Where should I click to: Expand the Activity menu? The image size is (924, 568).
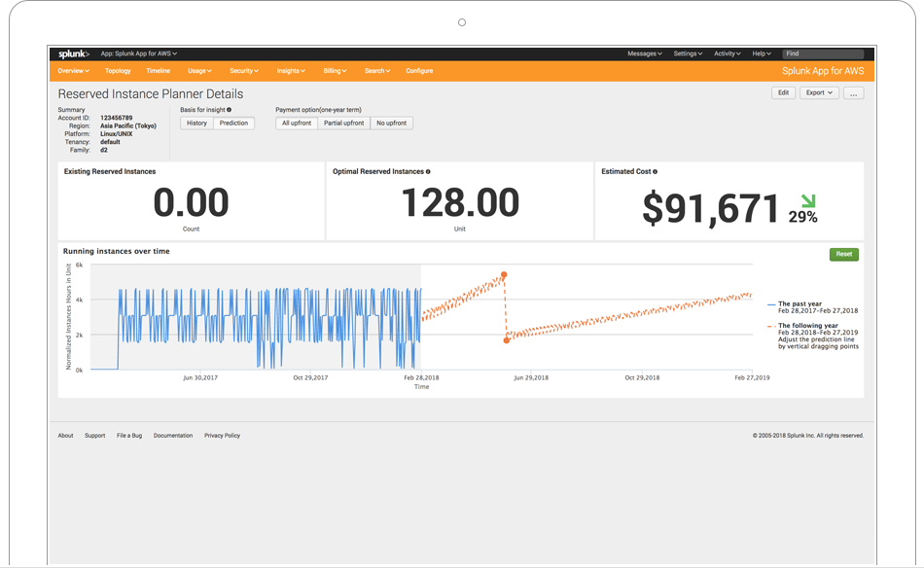tap(728, 53)
